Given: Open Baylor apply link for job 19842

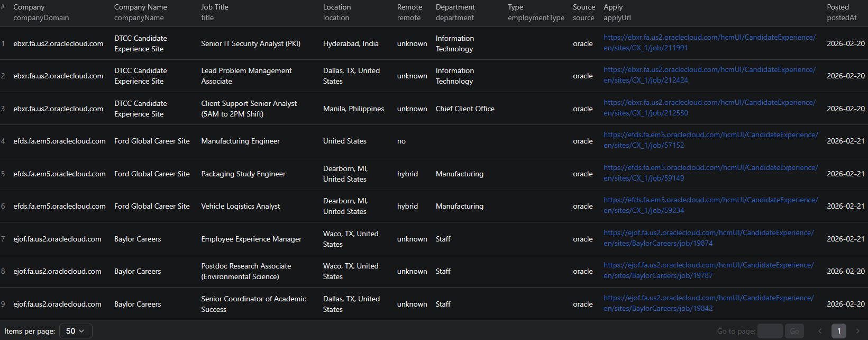Looking at the screenshot, I should point(708,303).
